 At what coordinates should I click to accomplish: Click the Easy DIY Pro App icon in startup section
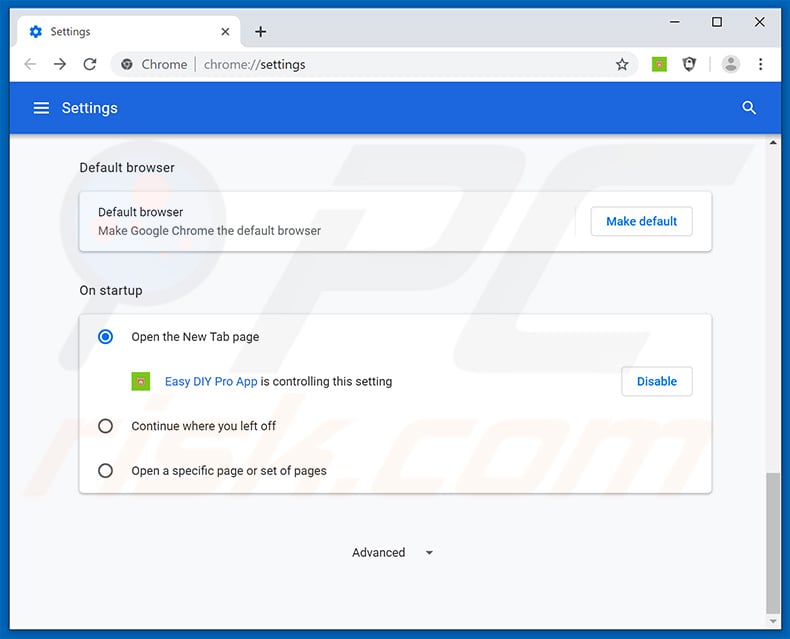[141, 381]
